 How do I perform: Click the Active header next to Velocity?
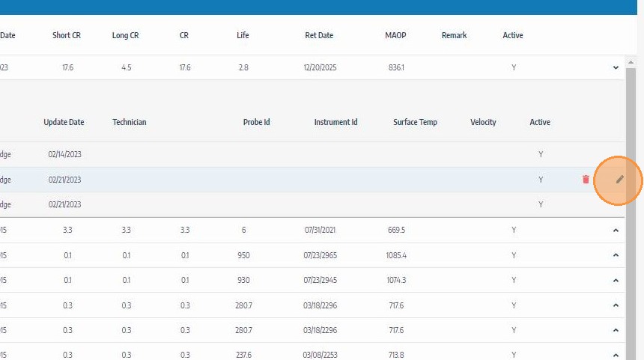click(x=540, y=122)
